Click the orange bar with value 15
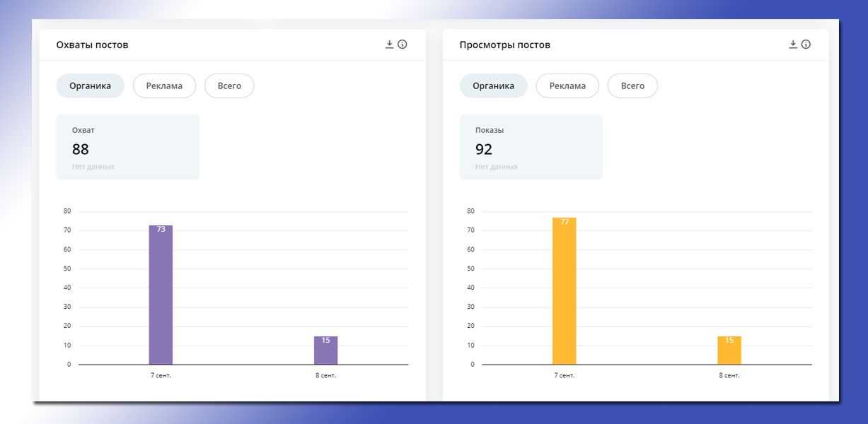This screenshot has width=868, height=424. pyautogui.click(x=729, y=351)
